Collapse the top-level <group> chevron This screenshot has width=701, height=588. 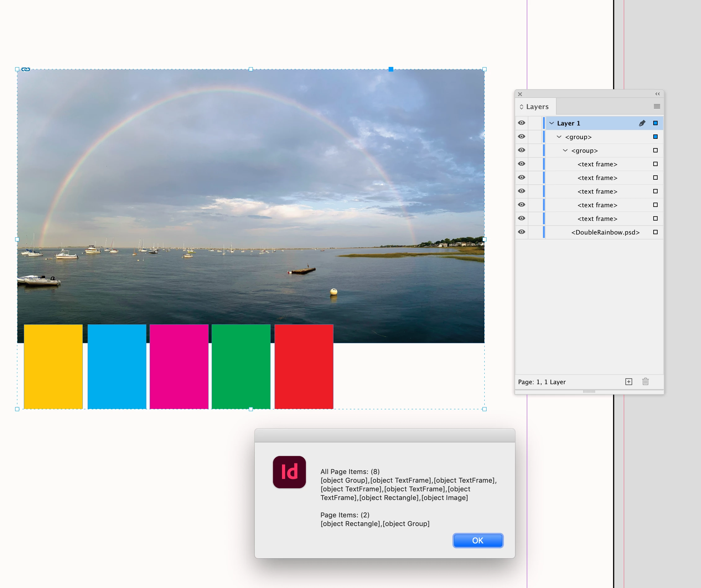[559, 137]
